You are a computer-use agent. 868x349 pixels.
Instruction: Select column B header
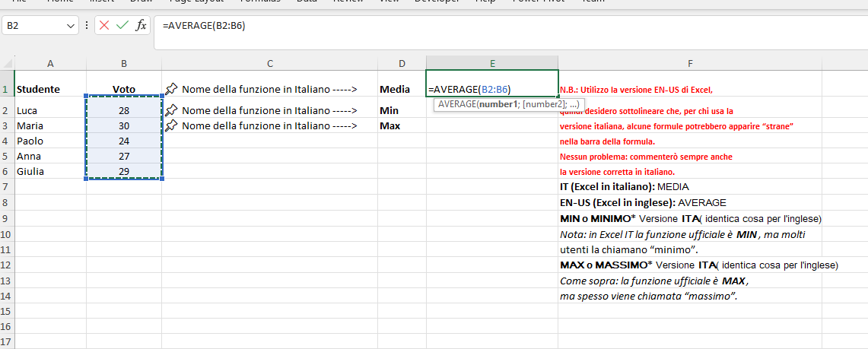tap(124, 64)
